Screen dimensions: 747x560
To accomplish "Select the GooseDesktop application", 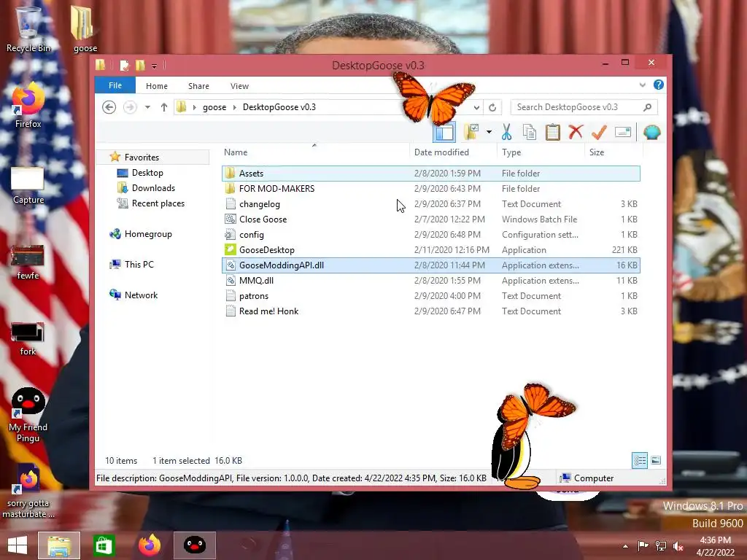I will click(x=430, y=249).
